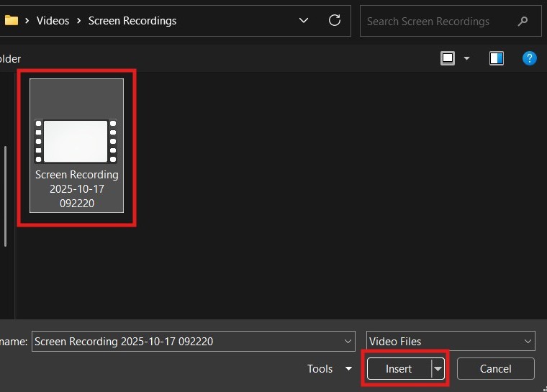The height and width of the screenshot is (392, 547).
Task: Click the chevron between Videos and Screen Recordings
Action: pos(79,21)
